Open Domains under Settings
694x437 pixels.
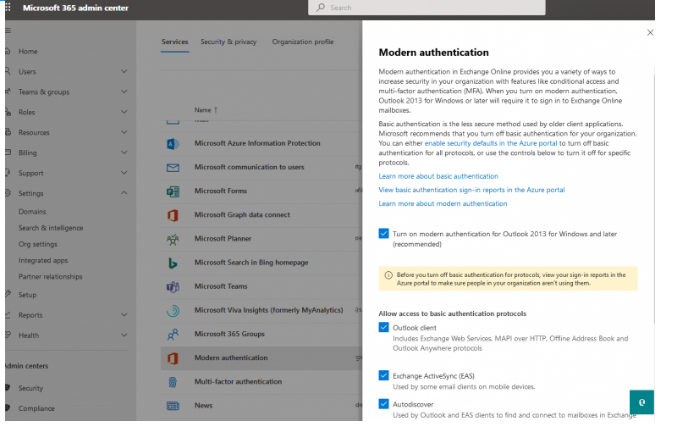click(32, 212)
